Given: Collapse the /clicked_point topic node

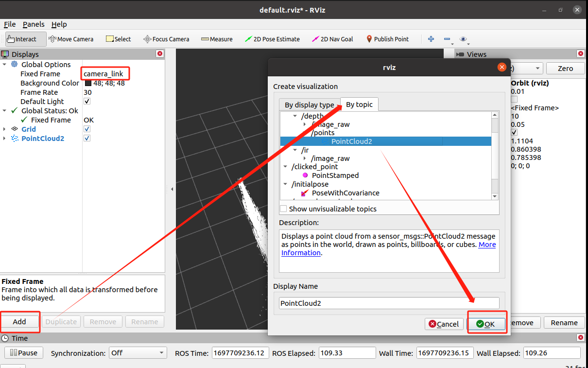Looking at the screenshot, I should pyautogui.click(x=286, y=167).
